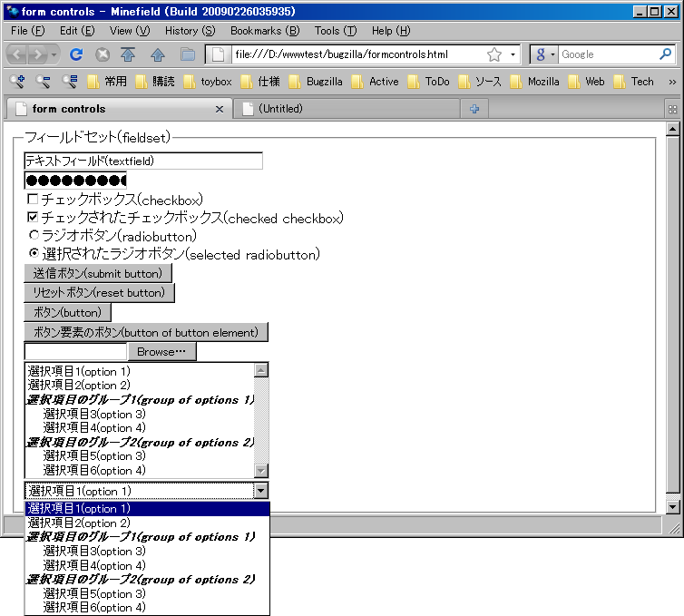Image resolution: width=684 pixels, height=616 pixels.
Task: Reload the page with the refresh icon
Action: (x=76, y=54)
